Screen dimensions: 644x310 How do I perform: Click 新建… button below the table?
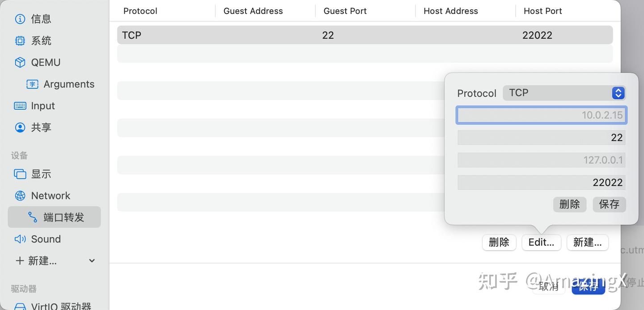click(x=587, y=243)
